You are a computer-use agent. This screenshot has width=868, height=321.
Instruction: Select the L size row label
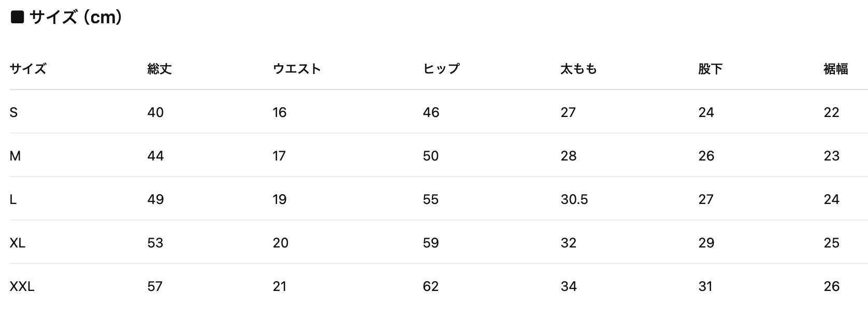point(13,199)
